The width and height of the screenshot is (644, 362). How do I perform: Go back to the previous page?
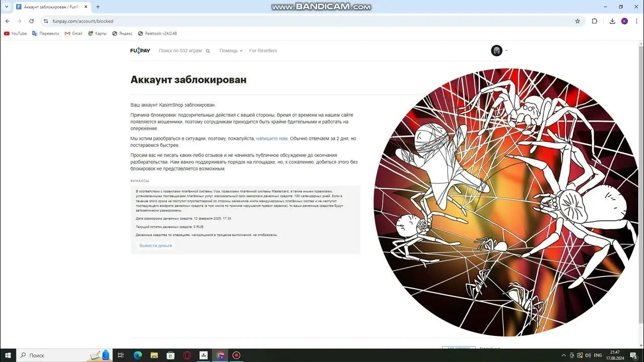pyautogui.click(x=7, y=21)
